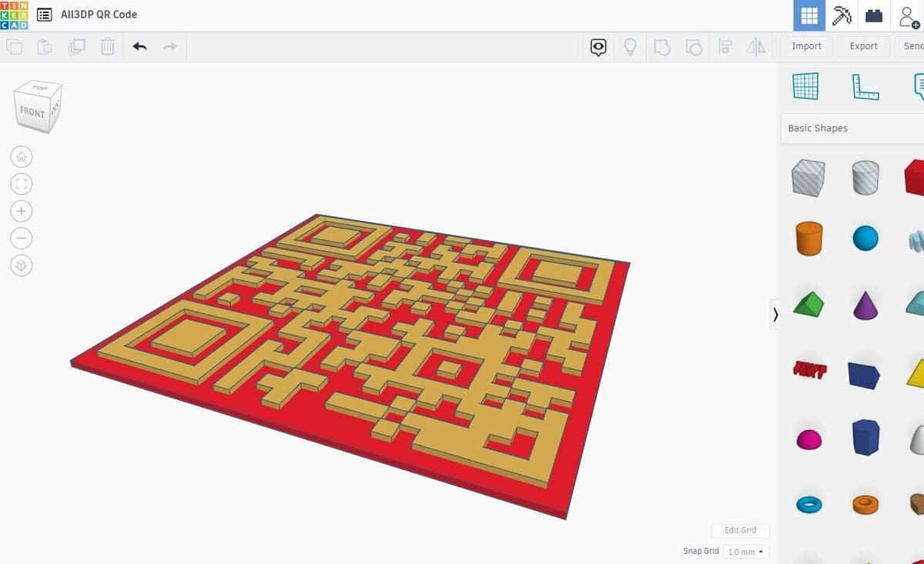Pick the striped Box hole shape
The width and height of the screenshot is (924, 564).
(x=808, y=178)
